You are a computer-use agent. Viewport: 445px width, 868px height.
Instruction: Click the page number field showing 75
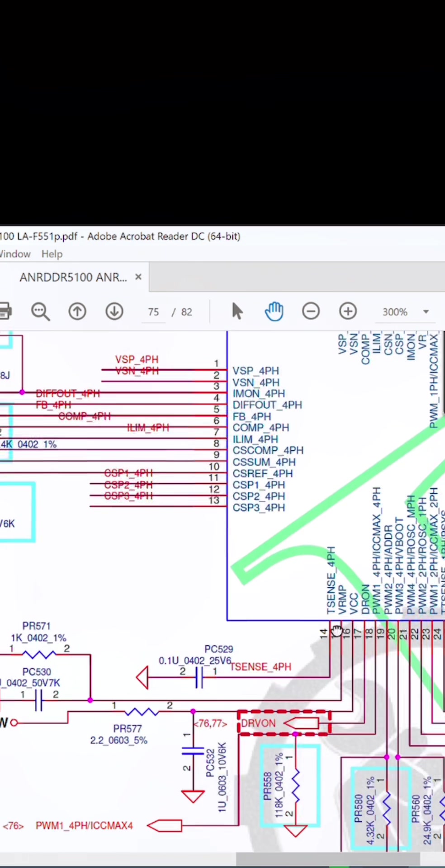[x=153, y=312]
